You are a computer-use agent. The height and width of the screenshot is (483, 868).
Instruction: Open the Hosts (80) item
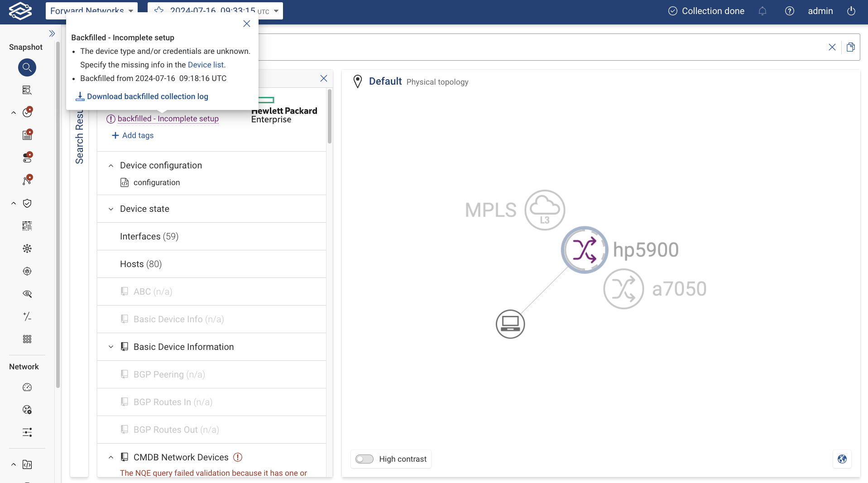140,264
